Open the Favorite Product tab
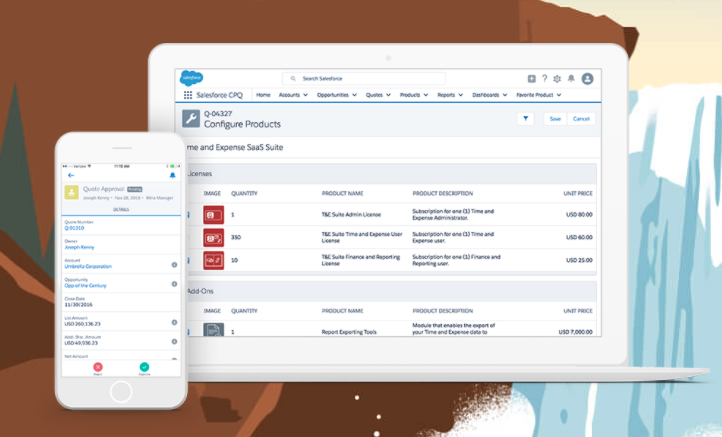Screen dimensions: 722x437 (x=534, y=95)
